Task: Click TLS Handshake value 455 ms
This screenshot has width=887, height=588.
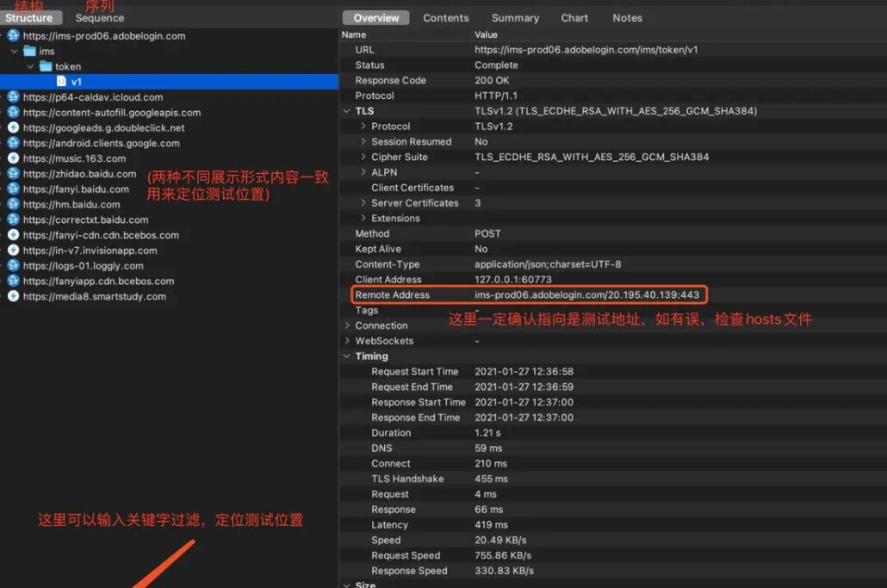Action: (x=491, y=479)
